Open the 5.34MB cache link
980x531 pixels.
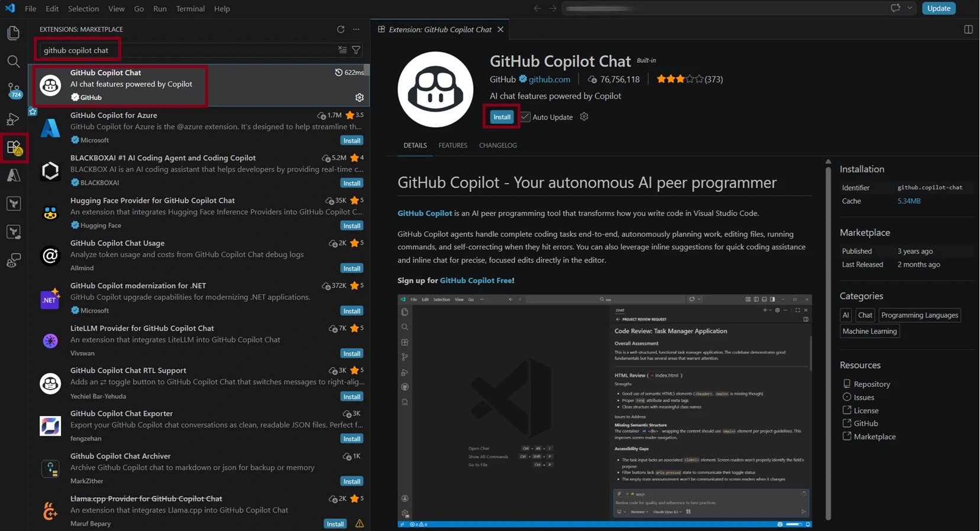(x=909, y=201)
